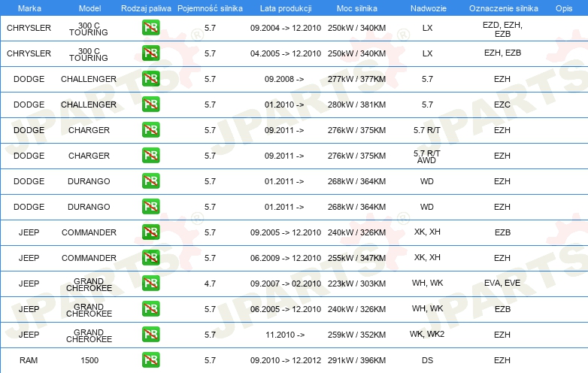Select the EVA, EVE engine code cell
This screenshot has height=373, width=588.
click(502, 284)
